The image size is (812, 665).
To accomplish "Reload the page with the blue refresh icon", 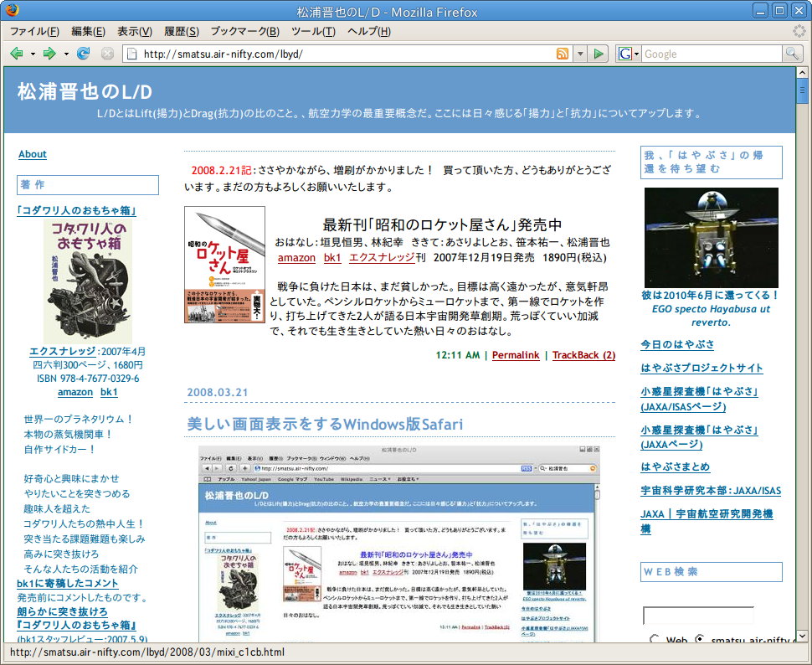I will coord(83,54).
